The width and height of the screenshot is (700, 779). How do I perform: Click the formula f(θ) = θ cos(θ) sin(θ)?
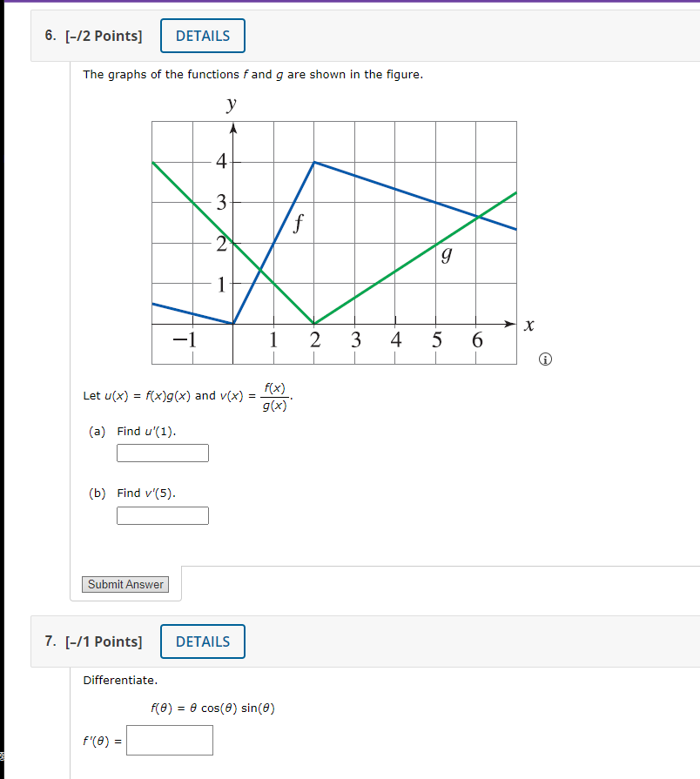click(x=212, y=708)
